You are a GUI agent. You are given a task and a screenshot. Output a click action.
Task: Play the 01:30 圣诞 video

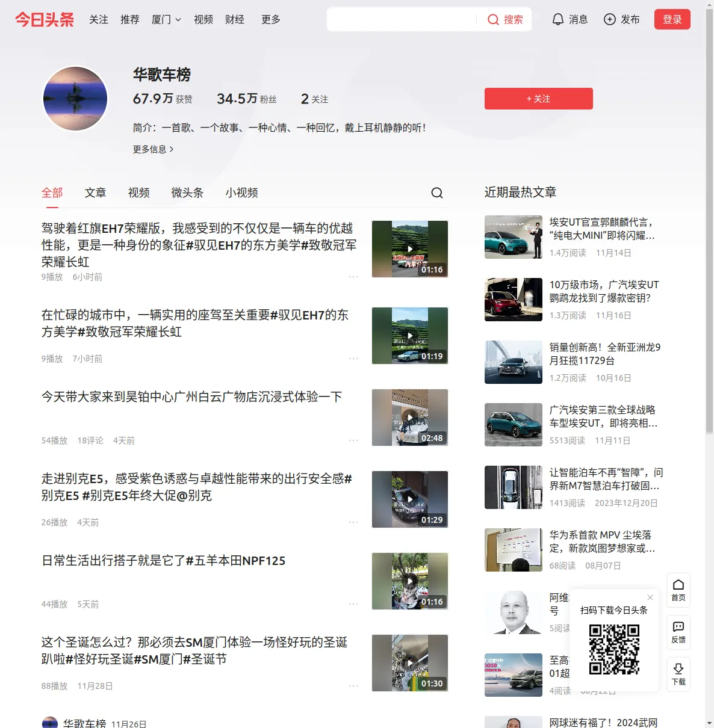(410, 663)
